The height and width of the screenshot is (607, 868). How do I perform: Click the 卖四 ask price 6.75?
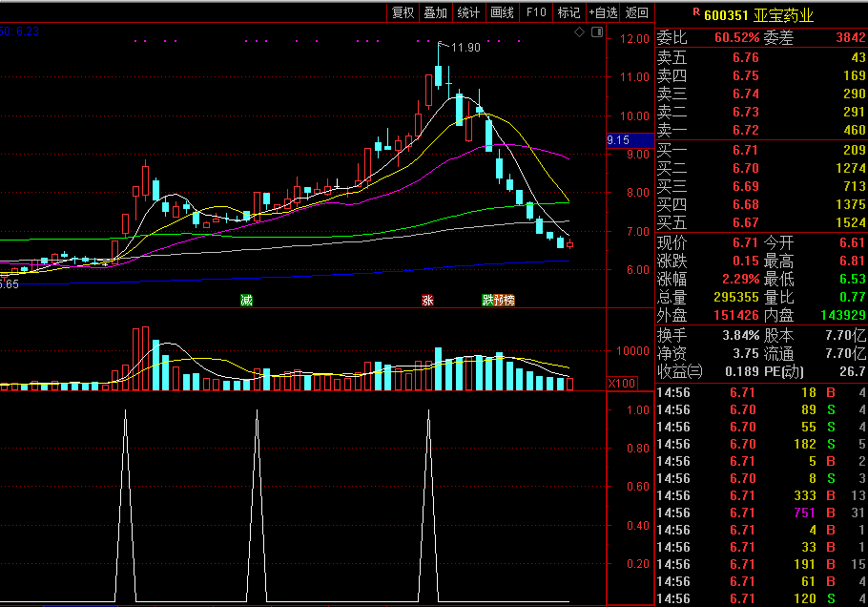click(x=746, y=76)
